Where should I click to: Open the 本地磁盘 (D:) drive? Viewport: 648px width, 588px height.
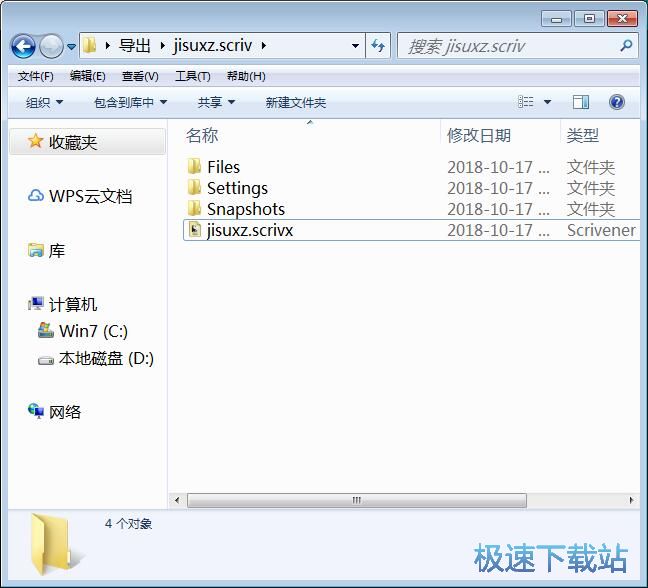tap(106, 358)
